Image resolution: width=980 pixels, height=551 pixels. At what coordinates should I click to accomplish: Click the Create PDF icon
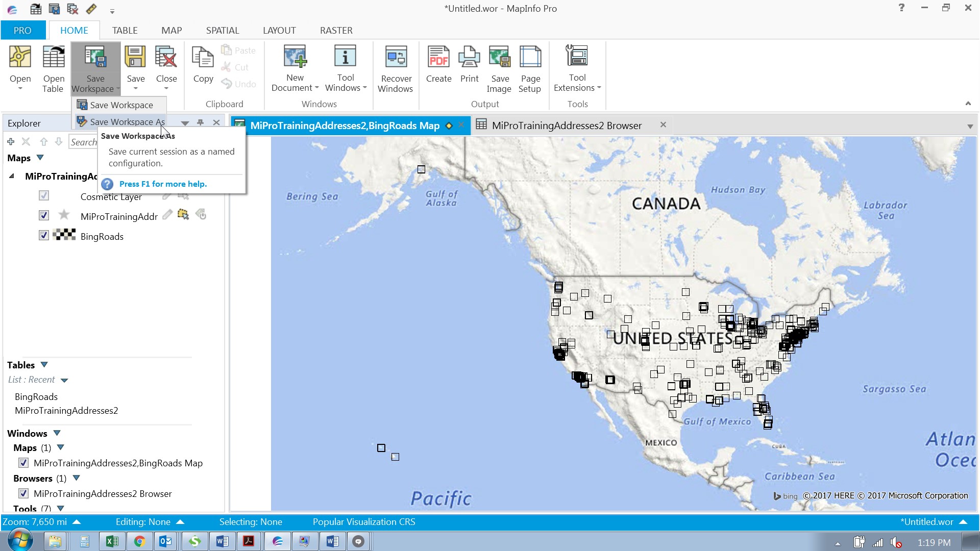pyautogui.click(x=438, y=57)
